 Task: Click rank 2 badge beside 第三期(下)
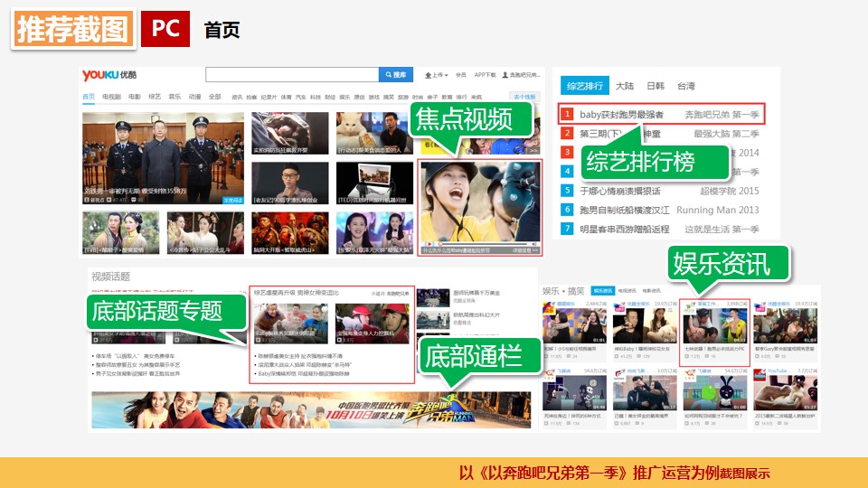(567, 133)
